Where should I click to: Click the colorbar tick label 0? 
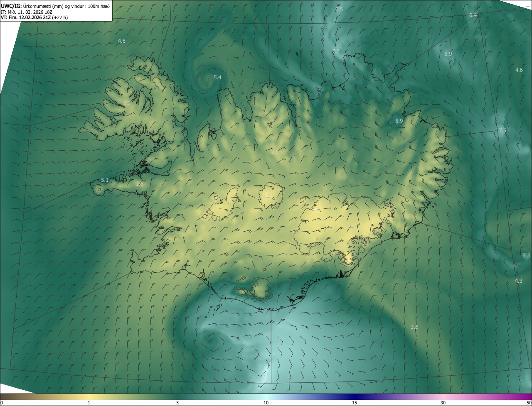2,403
